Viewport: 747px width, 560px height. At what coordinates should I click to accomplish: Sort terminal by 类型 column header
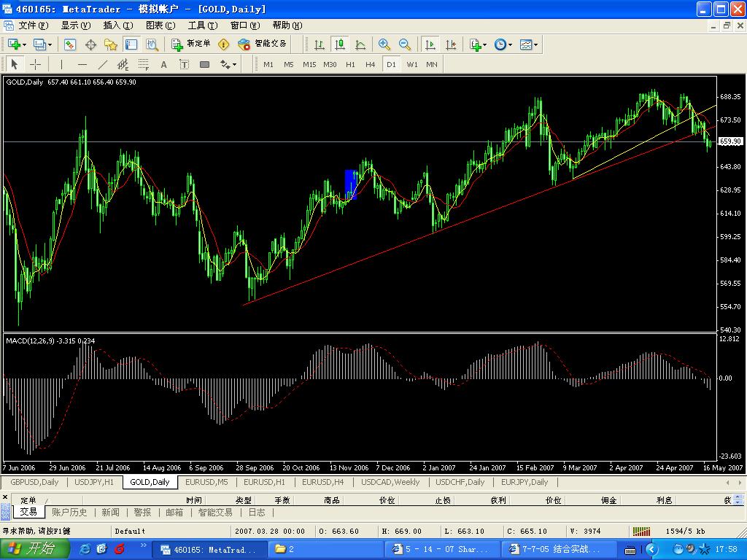[244, 500]
